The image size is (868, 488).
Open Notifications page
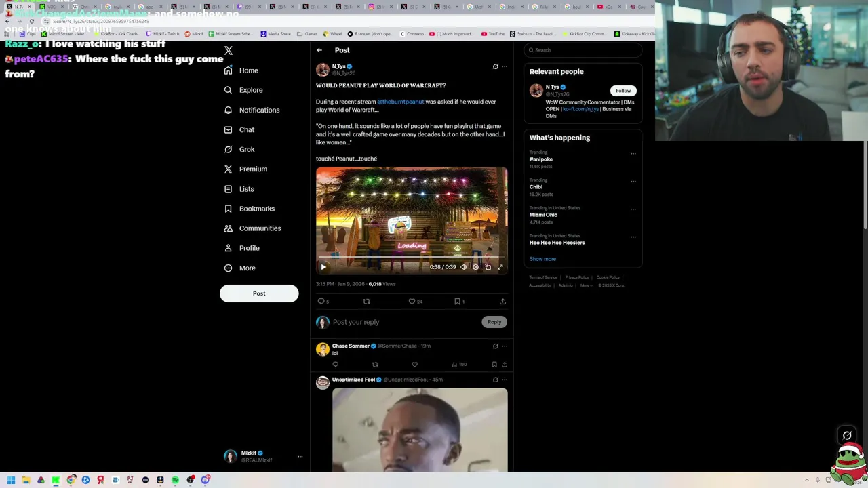point(252,110)
